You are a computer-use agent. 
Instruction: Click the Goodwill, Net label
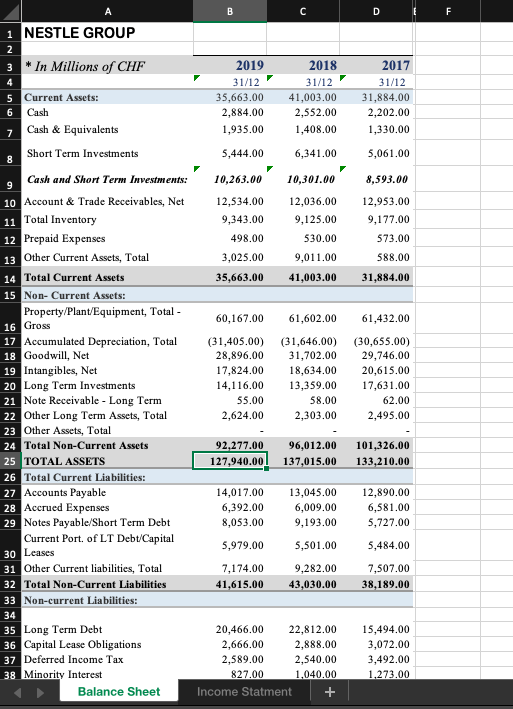click(56, 355)
